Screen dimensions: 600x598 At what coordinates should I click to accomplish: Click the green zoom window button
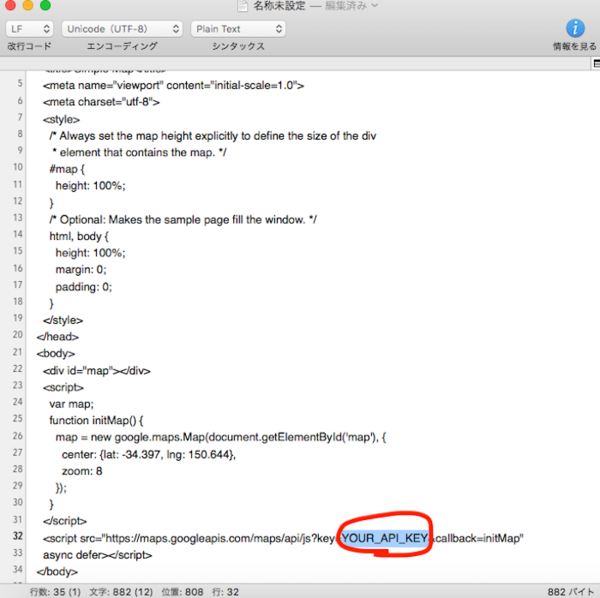[46, 5]
